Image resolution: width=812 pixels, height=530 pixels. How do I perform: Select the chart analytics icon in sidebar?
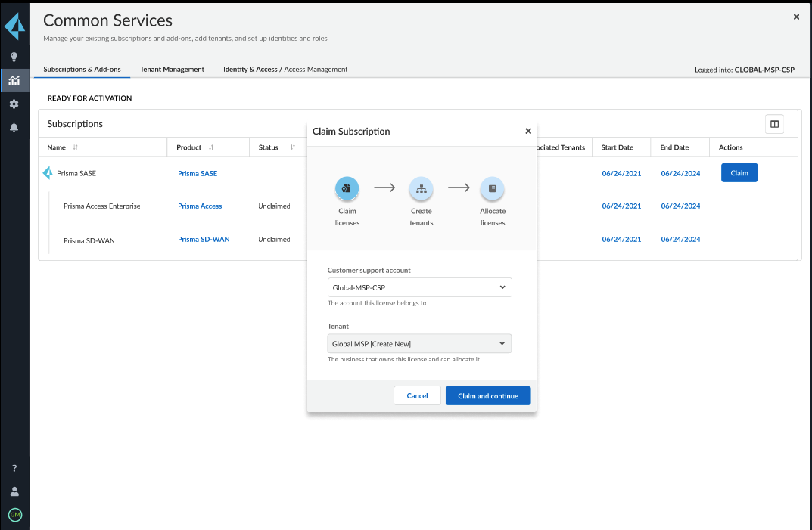pyautogui.click(x=14, y=80)
